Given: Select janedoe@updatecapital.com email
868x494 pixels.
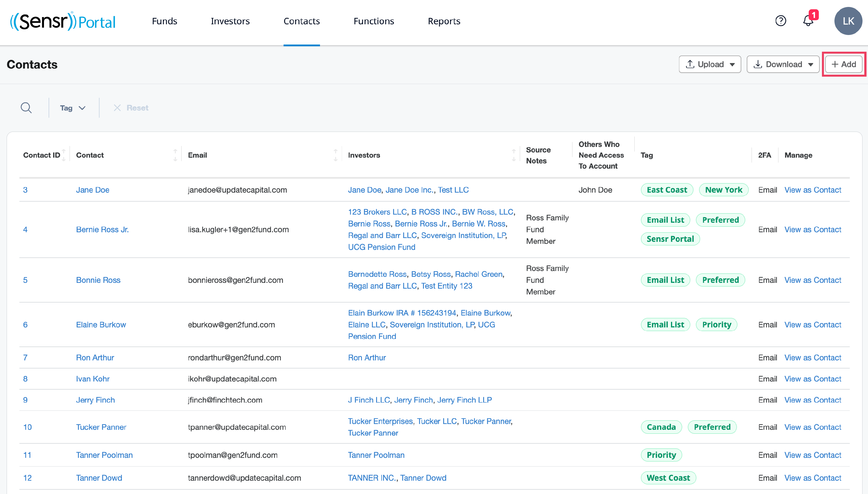Looking at the screenshot, I should [x=237, y=190].
